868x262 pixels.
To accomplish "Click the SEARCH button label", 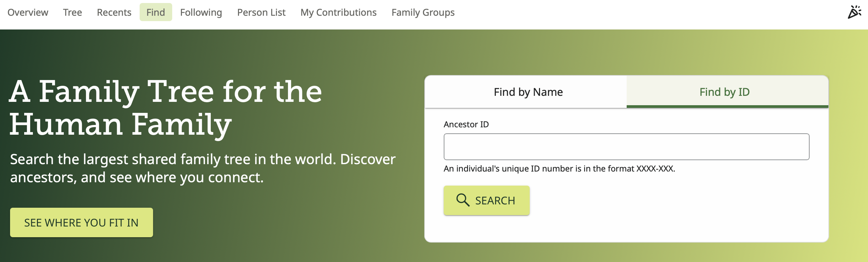I will [x=495, y=200].
